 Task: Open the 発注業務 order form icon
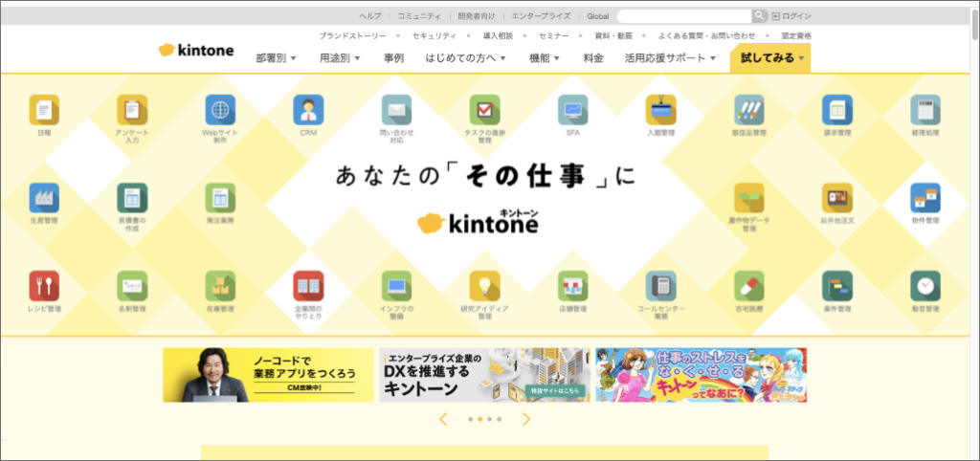click(x=221, y=198)
